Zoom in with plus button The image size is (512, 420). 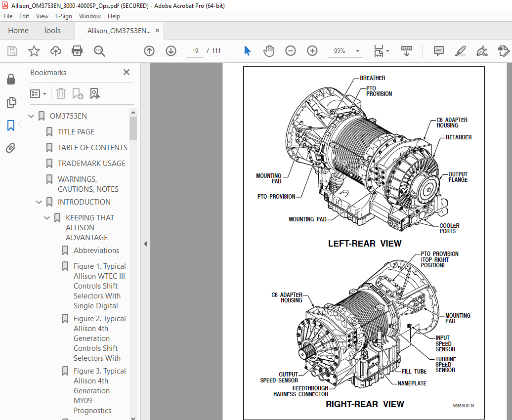[312, 51]
